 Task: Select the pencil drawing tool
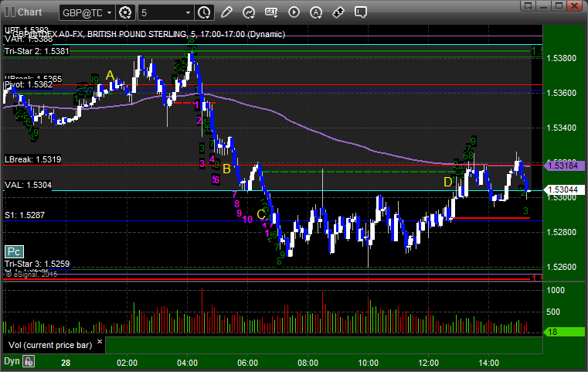click(x=226, y=12)
